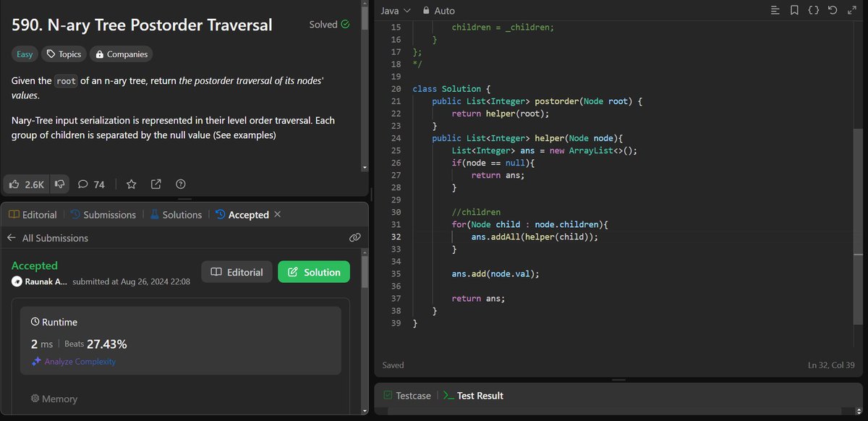
Task: Switch to the Solutions tab
Action: (176, 215)
